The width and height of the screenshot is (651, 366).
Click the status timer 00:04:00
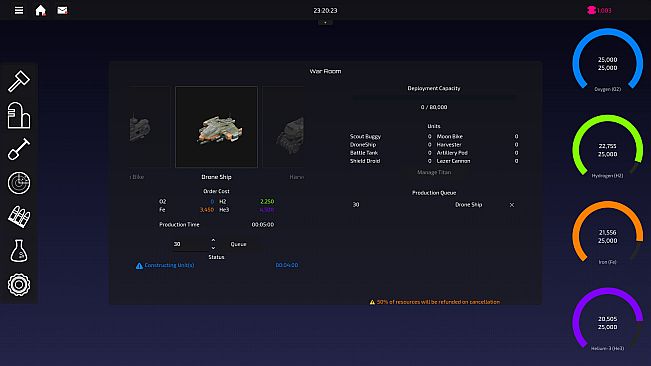click(x=287, y=265)
